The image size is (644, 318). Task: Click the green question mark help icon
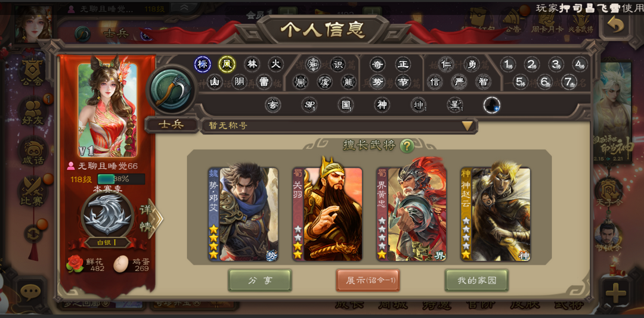pyautogui.click(x=407, y=145)
